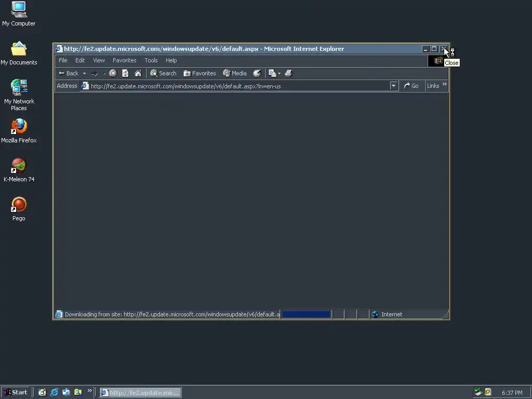This screenshot has width=532, height=399.
Task: Click the IE icon in title bar
Action: [x=59, y=49]
